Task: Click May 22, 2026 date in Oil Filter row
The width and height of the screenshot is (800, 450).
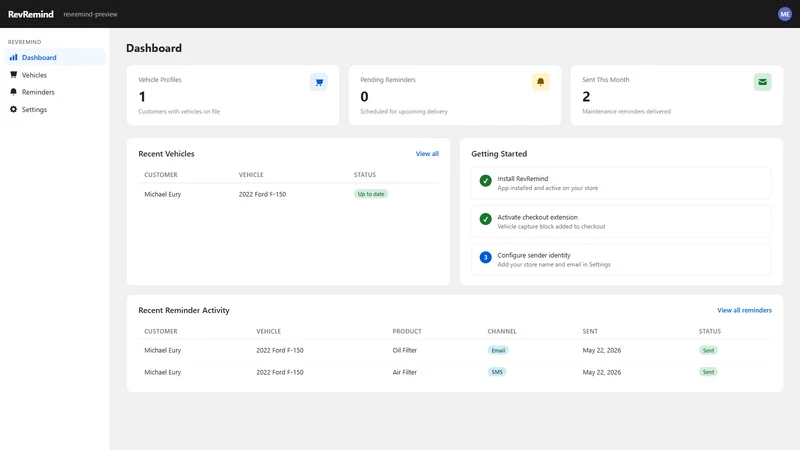Action: click(602, 351)
